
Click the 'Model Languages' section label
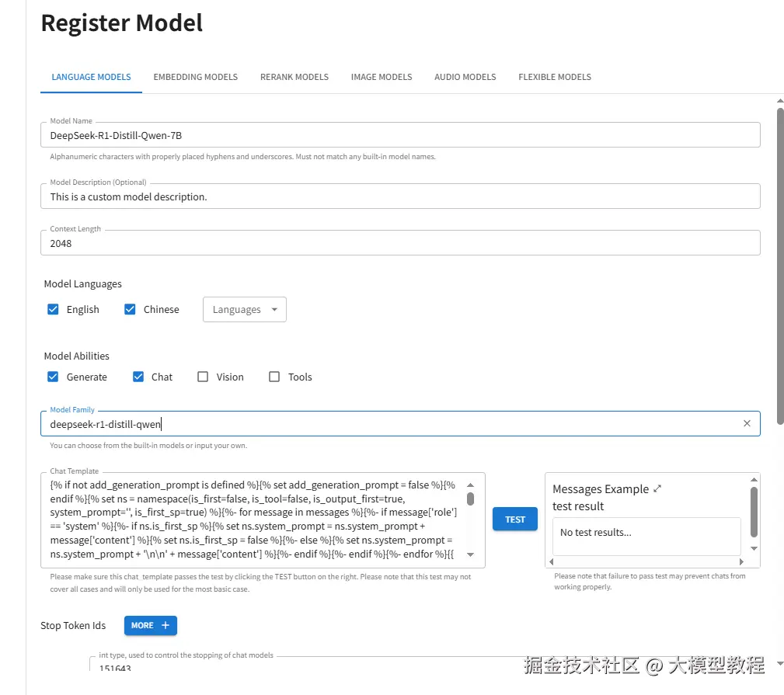[82, 283]
